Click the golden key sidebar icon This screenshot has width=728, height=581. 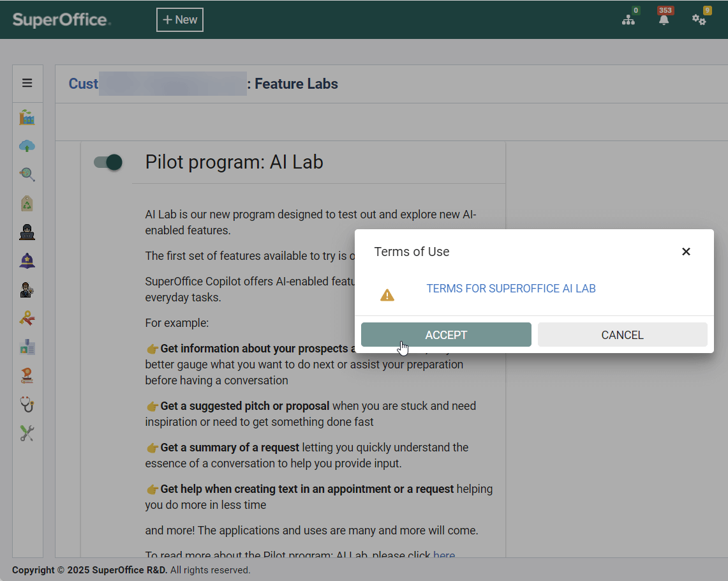(27, 319)
